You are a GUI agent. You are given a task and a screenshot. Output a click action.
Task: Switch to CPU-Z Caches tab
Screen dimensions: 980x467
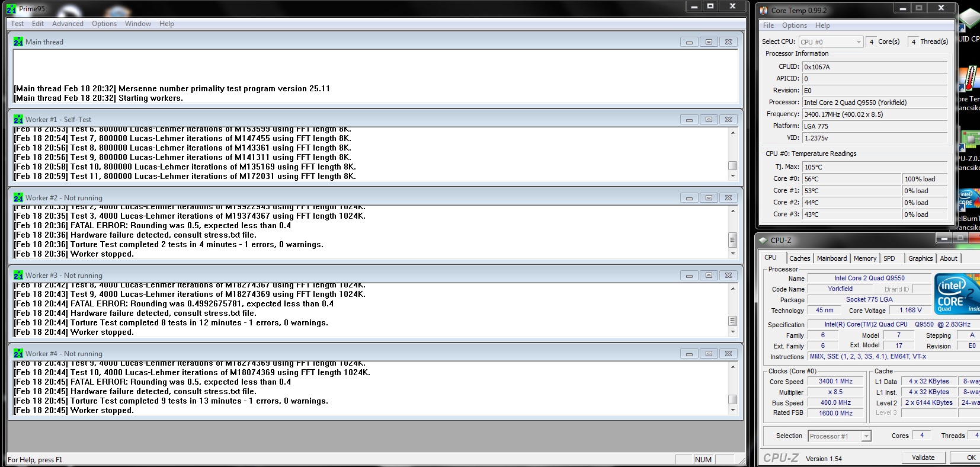(799, 258)
